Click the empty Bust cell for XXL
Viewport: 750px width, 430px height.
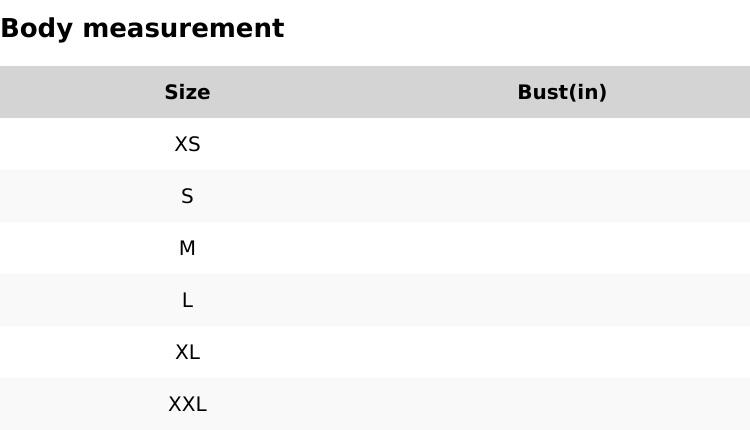562,404
